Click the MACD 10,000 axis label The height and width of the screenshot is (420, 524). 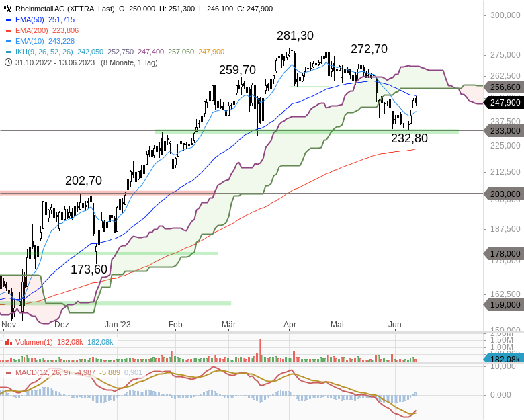[503, 366]
